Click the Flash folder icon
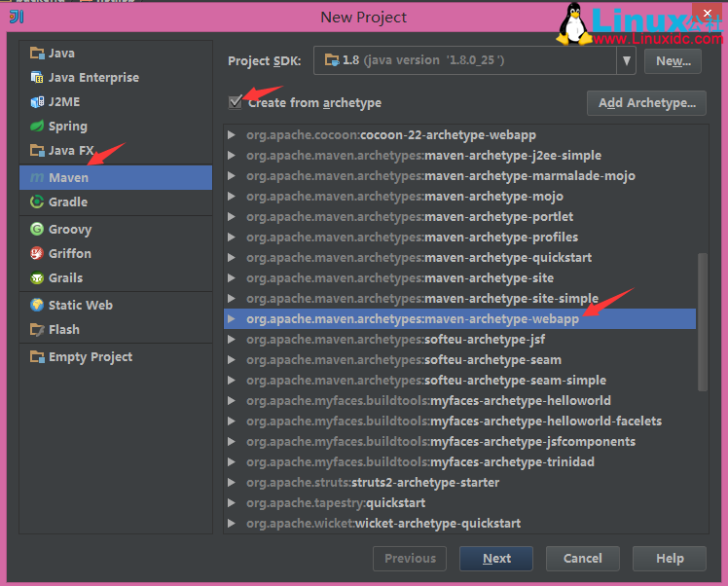Image resolution: width=728 pixels, height=586 pixels. [x=37, y=330]
